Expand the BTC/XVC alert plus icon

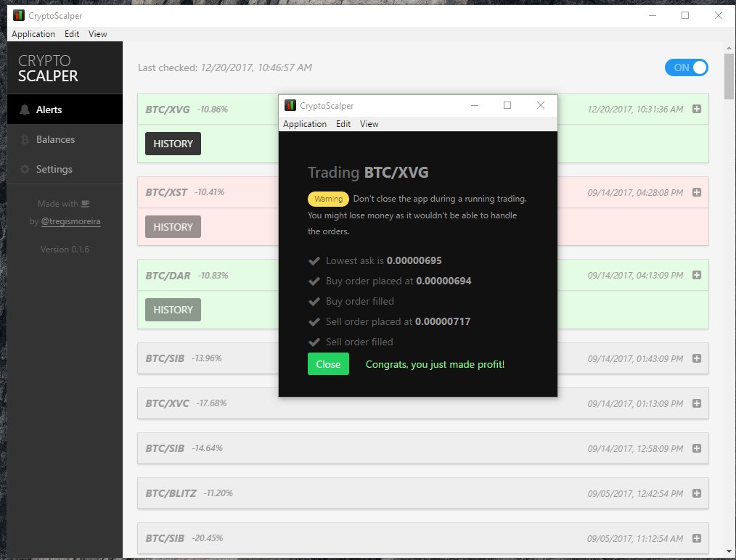(697, 403)
